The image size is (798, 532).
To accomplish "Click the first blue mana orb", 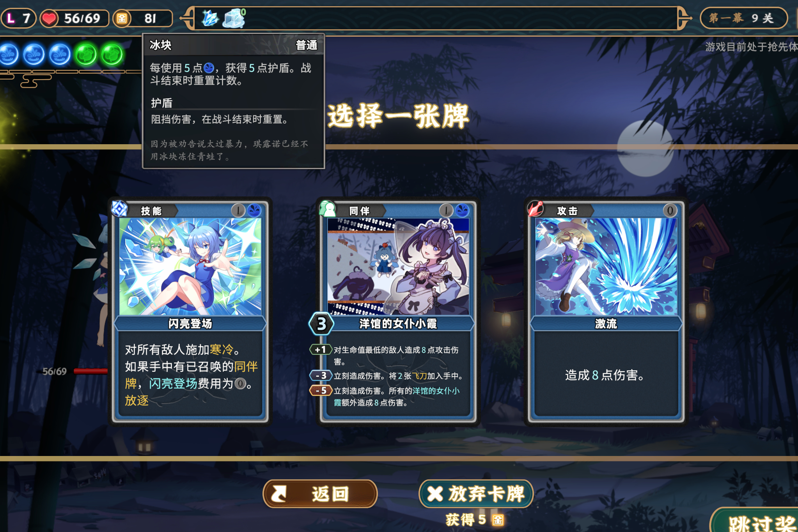I will tap(9, 54).
